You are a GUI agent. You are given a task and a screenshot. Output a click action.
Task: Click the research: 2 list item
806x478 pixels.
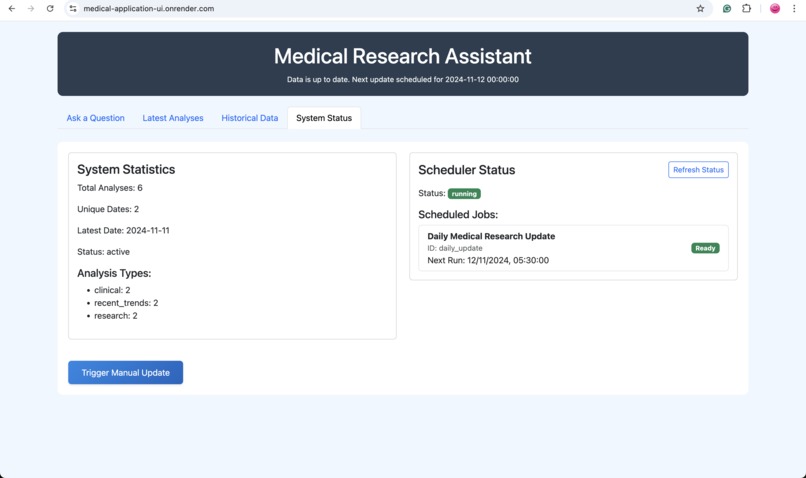[116, 316]
